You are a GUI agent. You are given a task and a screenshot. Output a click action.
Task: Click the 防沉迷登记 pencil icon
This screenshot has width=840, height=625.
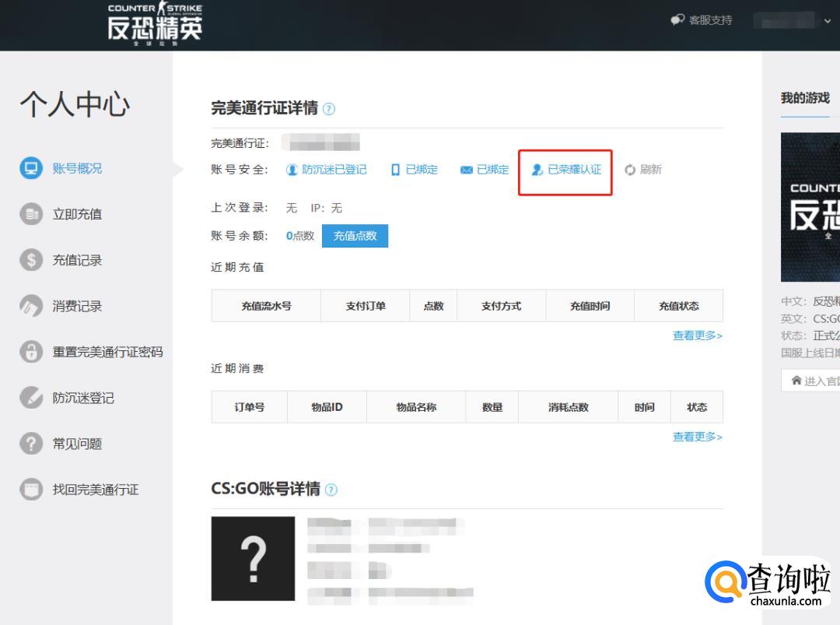click(31, 398)
